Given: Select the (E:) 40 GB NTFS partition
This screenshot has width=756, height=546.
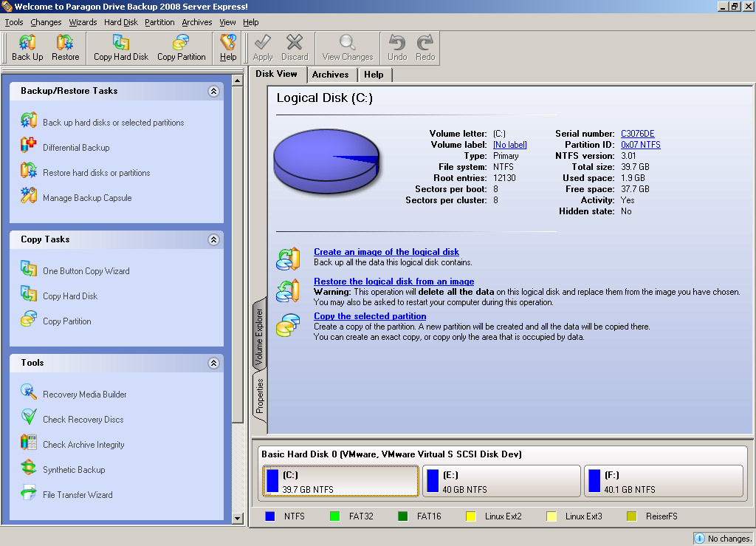Looking at the screenshot, I should click(501, 481).
